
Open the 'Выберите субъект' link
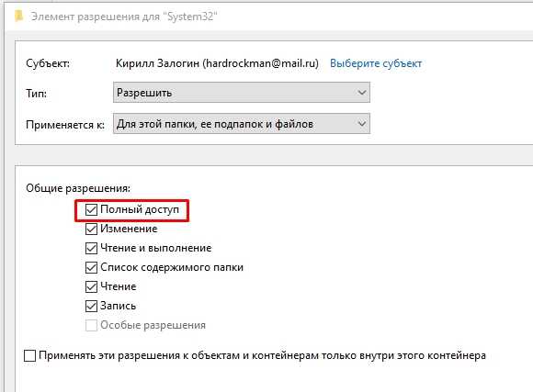tap(376, 63)
